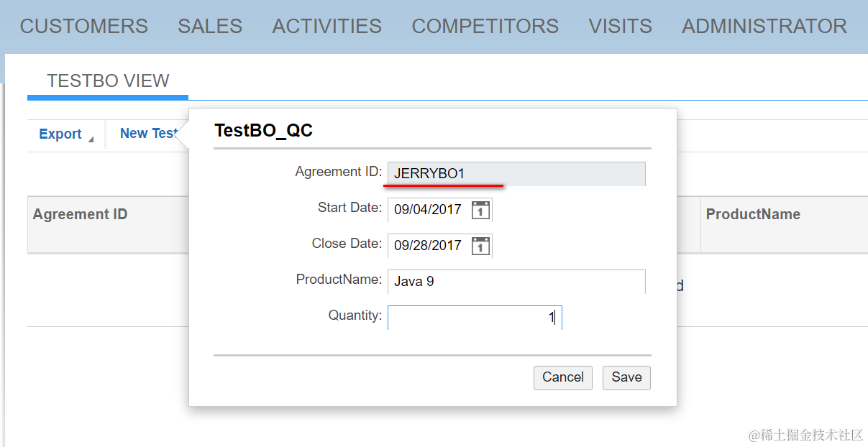Click the Quantity input field

(474, 318)
